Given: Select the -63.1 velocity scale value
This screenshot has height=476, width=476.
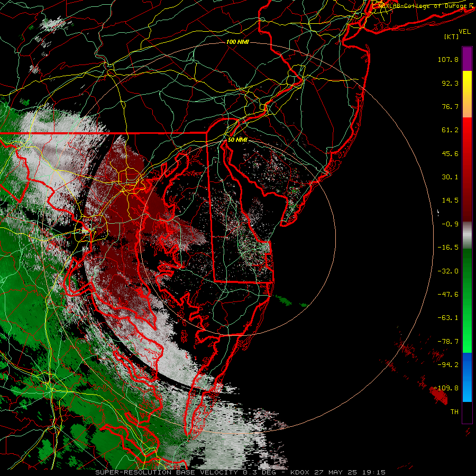Looking at the screenshot, I should (x=448, y=318).
